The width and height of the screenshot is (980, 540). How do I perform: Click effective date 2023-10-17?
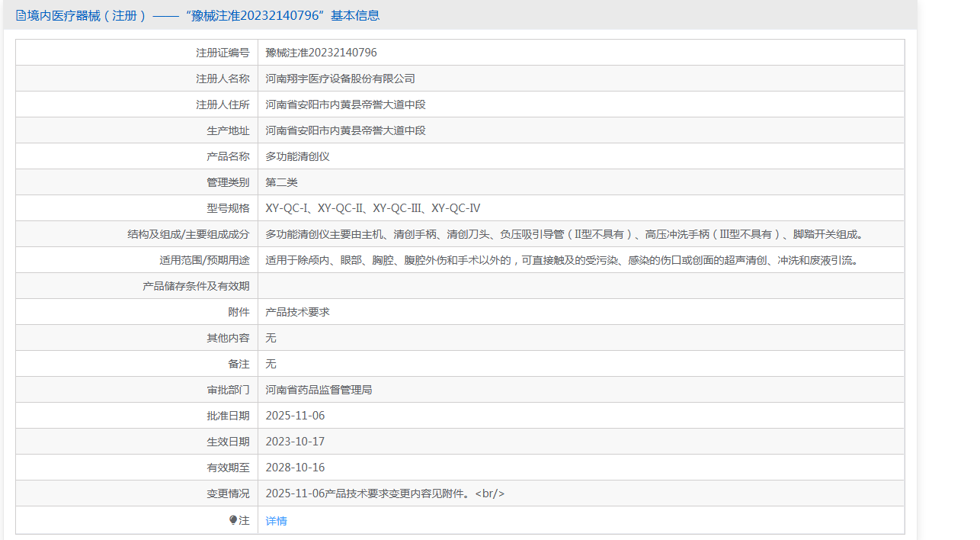295,442
